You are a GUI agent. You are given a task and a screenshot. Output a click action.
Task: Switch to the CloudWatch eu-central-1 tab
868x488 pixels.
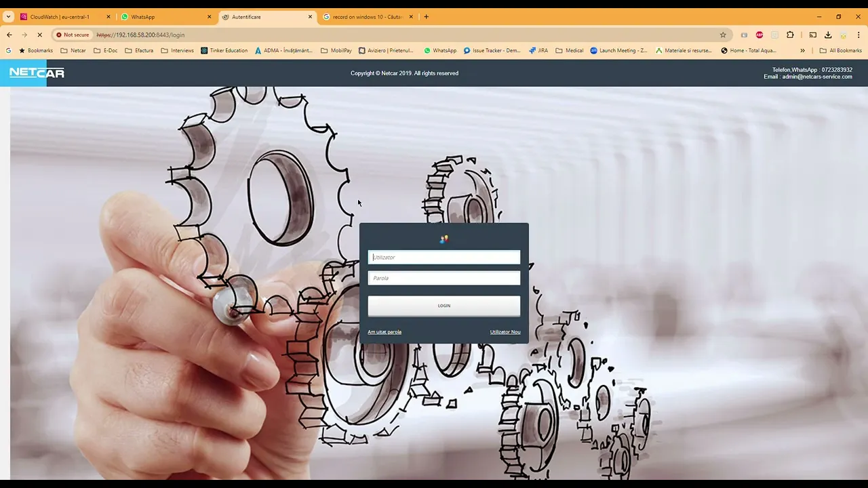(x=60, y=17)
